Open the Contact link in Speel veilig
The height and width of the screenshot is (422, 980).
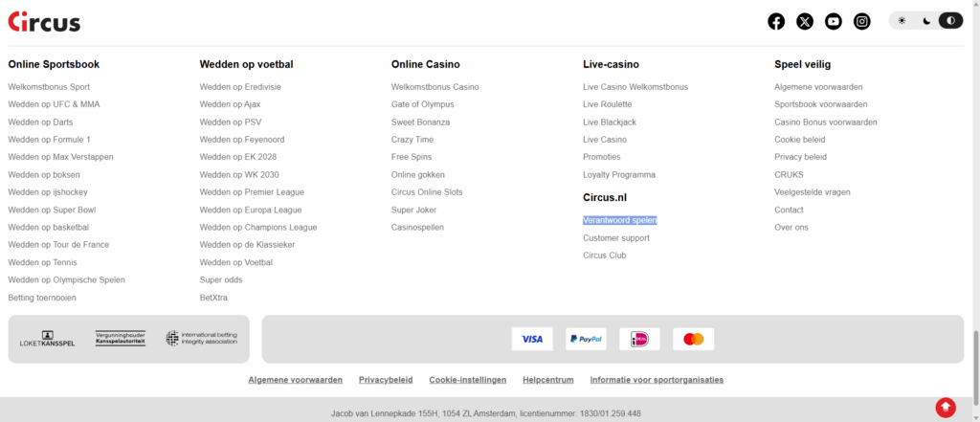789,211
